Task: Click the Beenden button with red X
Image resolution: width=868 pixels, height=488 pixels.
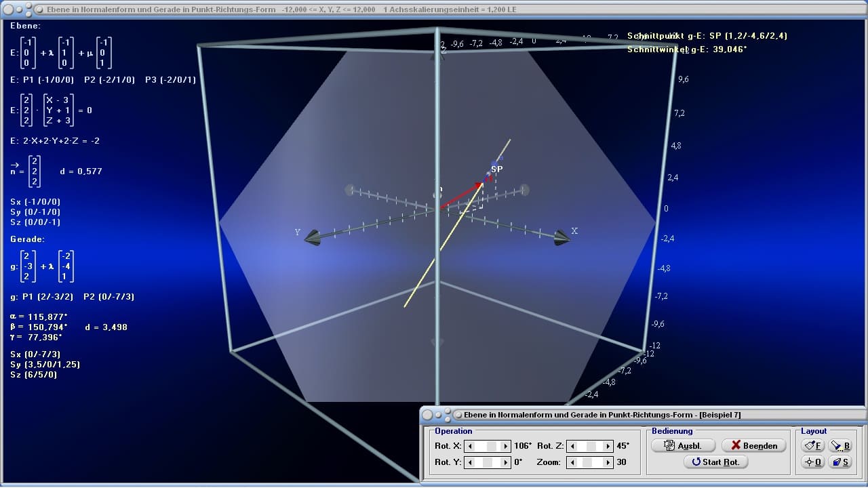Action: (754, 445)
